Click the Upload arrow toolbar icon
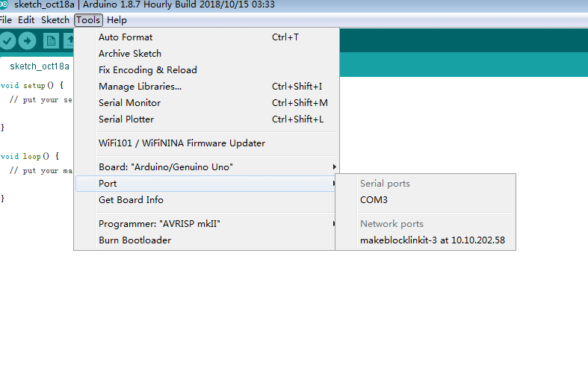The image size is (588, 377). [x=28, y=40]
